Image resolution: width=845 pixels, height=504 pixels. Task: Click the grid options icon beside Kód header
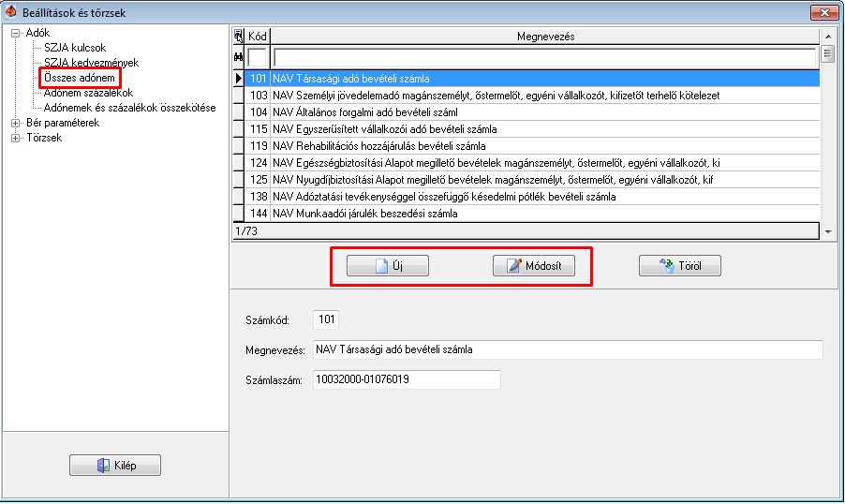(238, 37)
